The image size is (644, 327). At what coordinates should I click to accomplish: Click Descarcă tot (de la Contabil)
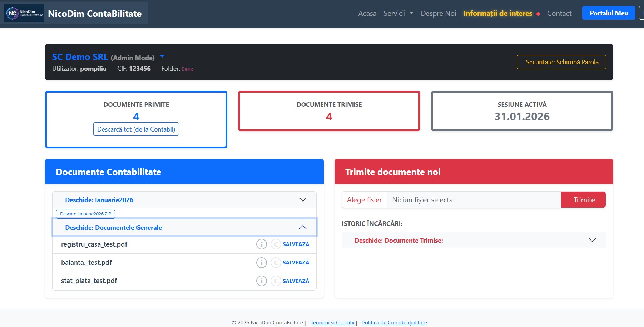[136, 129]
